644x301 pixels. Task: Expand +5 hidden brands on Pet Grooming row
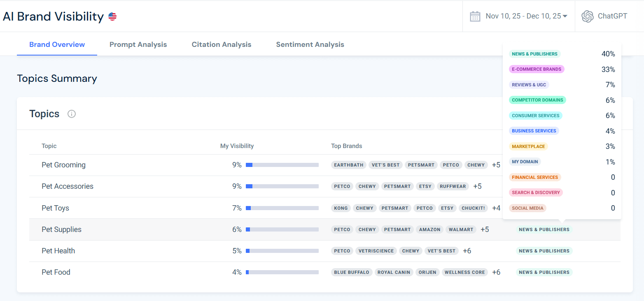[496, 164]
